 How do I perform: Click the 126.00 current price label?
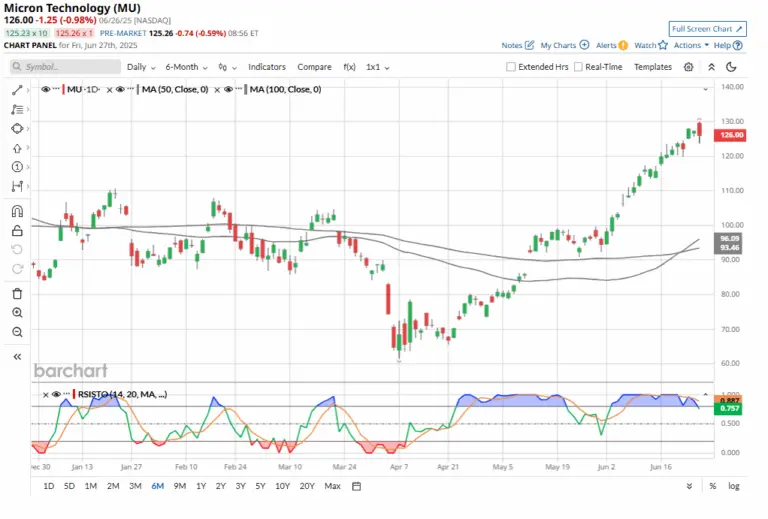click(x=730, y=135)
